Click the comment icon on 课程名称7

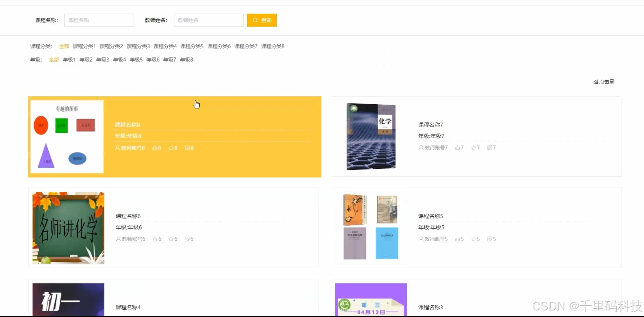coord(489,148)
